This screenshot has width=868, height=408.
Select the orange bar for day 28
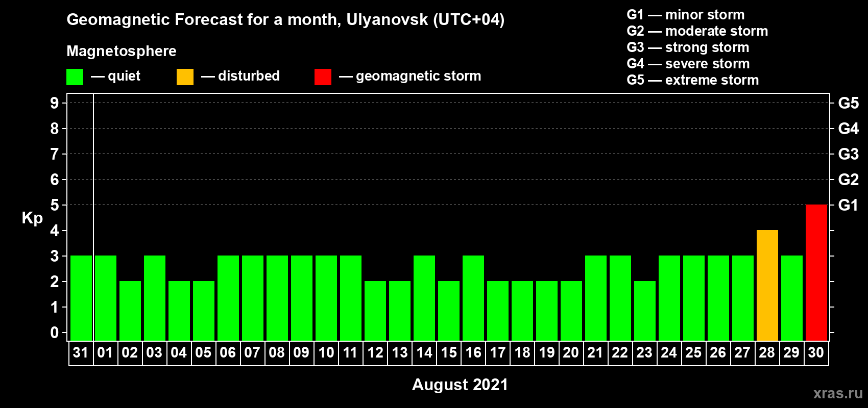(767, 285)
